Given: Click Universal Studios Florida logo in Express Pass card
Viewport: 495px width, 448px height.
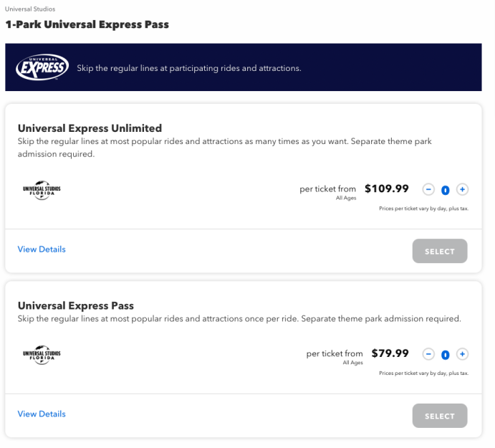Looking at the screenshot, I should [42, 355].
